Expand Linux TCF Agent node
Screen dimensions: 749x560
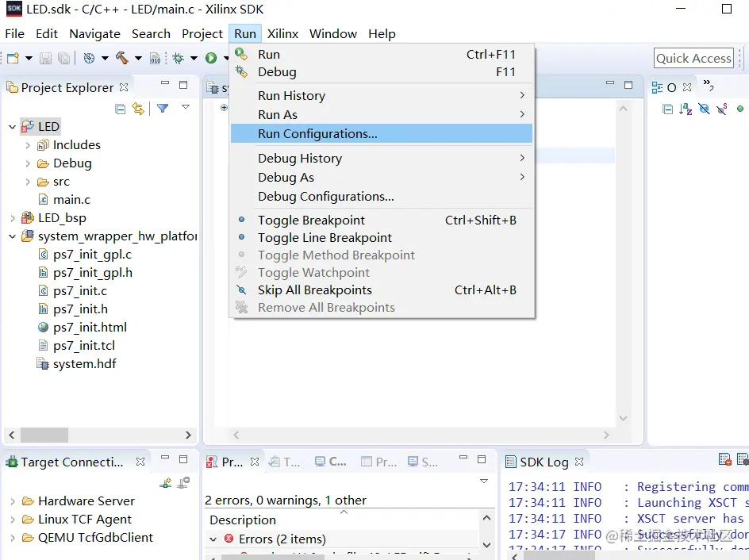click(x=13, y=520)
